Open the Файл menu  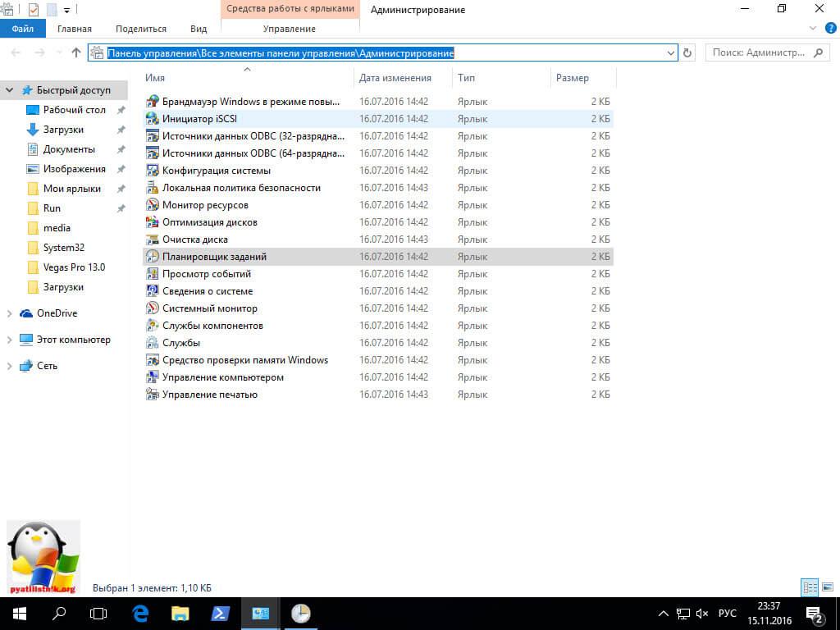coord(22,29)
